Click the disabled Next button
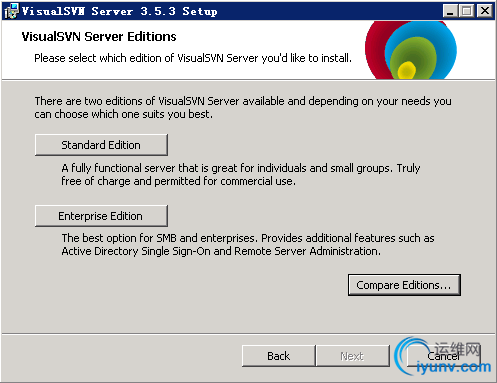The height and width of the screenshot is (383, 497). tap(353, 356)
